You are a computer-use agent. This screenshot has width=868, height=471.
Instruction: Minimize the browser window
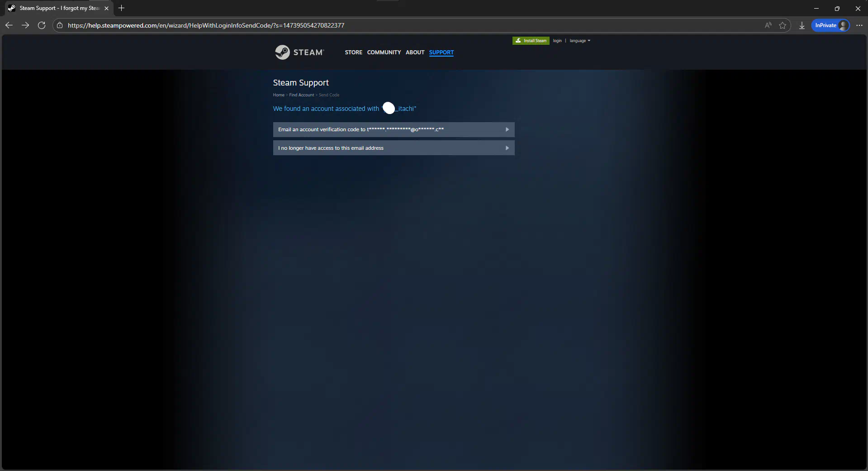(x=816, y=8)
